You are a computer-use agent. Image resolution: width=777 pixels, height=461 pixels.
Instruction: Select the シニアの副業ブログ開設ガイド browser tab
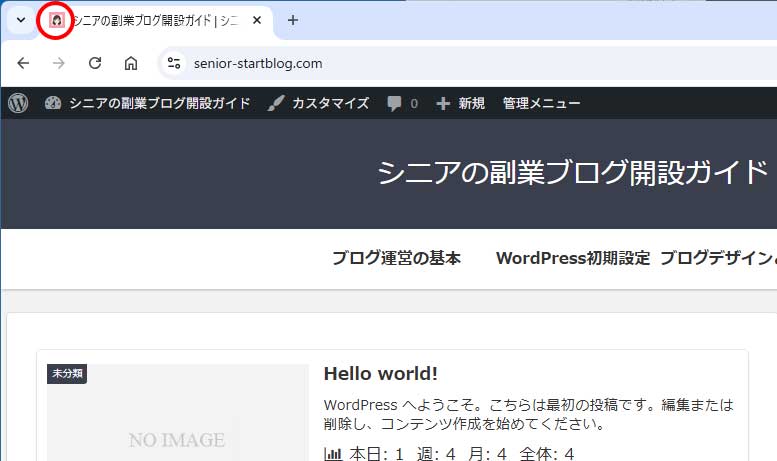click(x=155, y=20)
